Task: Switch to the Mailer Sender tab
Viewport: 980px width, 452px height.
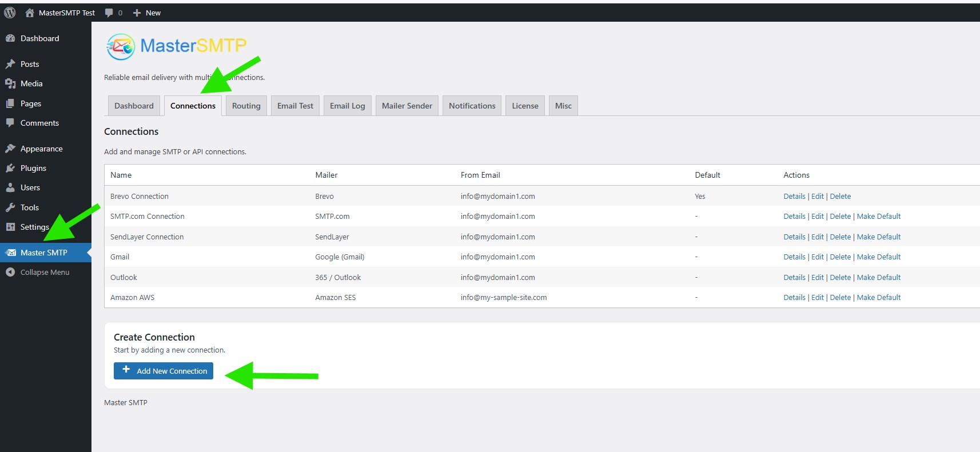Action: [407, 106]
